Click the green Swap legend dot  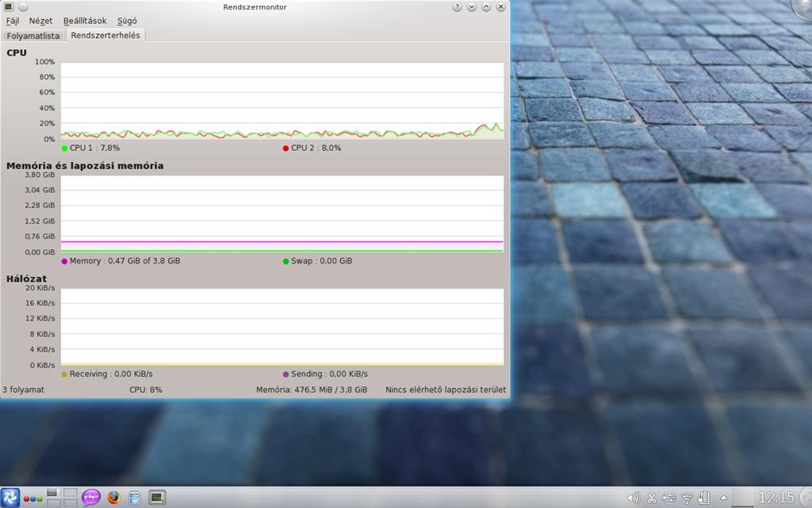tap(285, 261)
